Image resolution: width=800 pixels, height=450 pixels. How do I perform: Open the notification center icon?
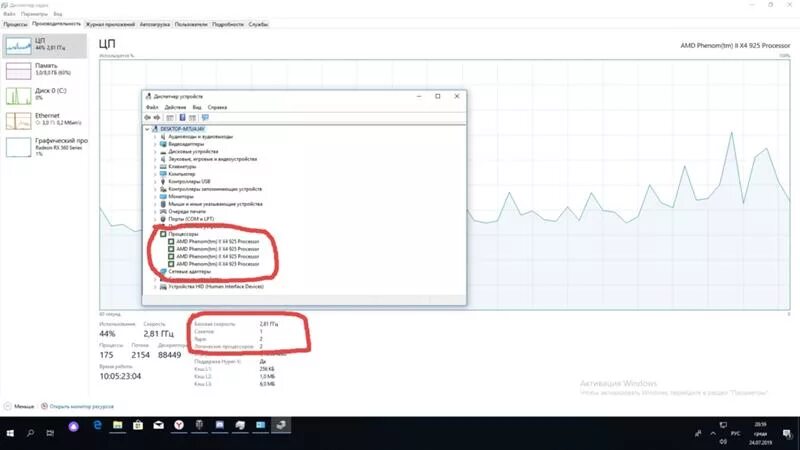[786, 434]
